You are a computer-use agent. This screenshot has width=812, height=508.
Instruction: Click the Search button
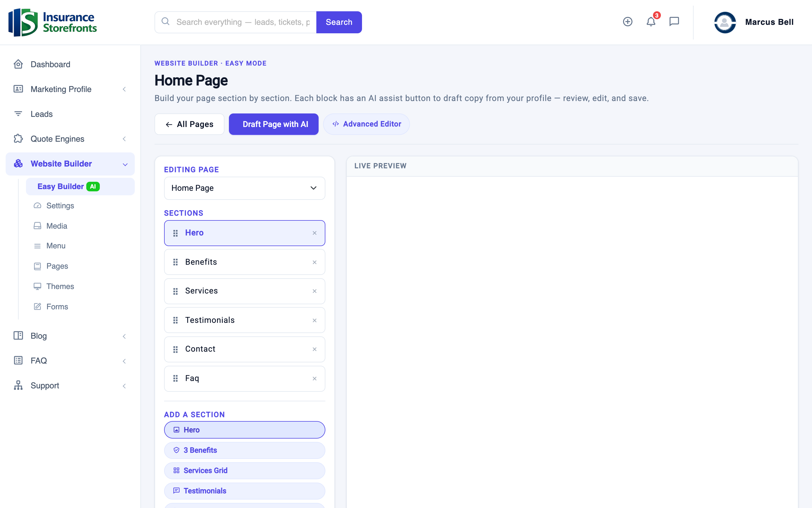pyautogui.click(x=339, y=22)
